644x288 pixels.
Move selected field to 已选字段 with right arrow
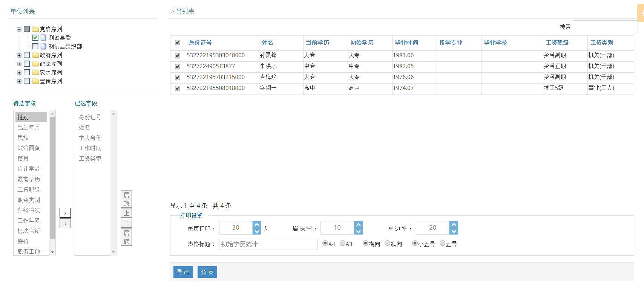pos(65,213)
